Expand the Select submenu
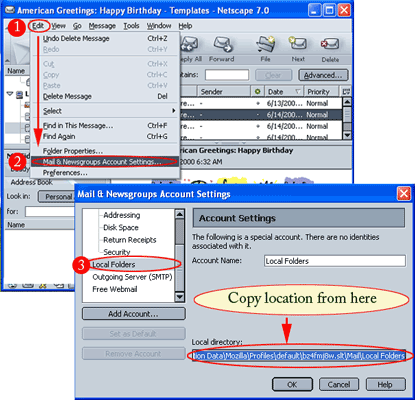This screenshot has width=415, height=400. click(x=105, y=111)
